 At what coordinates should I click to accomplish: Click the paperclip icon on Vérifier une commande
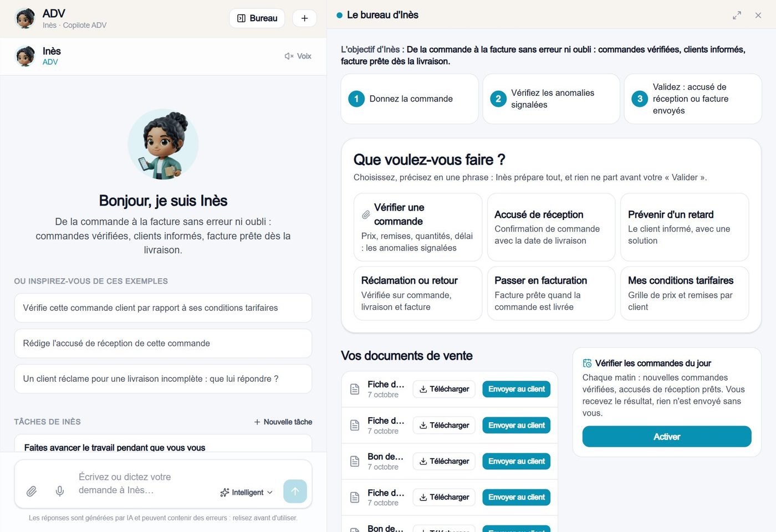[x=366, y=214]
